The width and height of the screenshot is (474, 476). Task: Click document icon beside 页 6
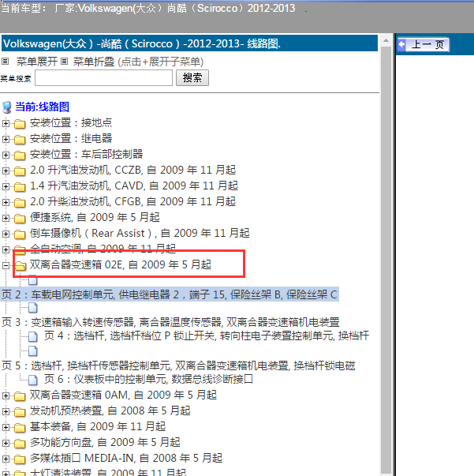[x=33, y=380]
